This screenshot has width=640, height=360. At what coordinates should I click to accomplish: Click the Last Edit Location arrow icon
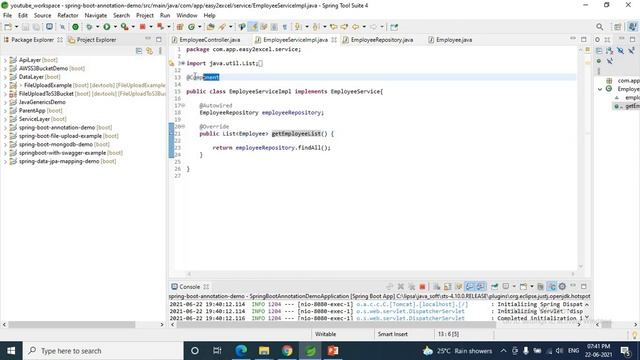tap(333, 27)
